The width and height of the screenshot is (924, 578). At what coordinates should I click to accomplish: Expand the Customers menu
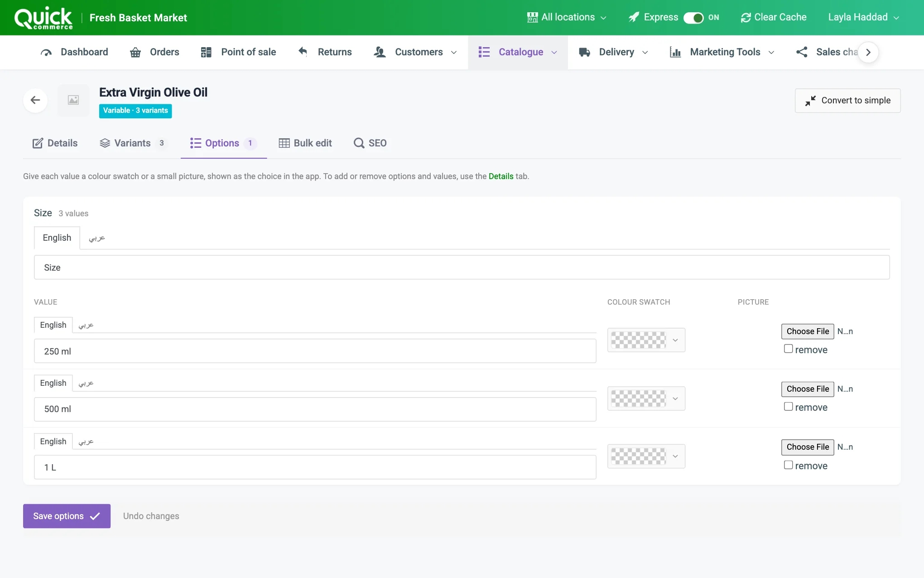(415, 52)
